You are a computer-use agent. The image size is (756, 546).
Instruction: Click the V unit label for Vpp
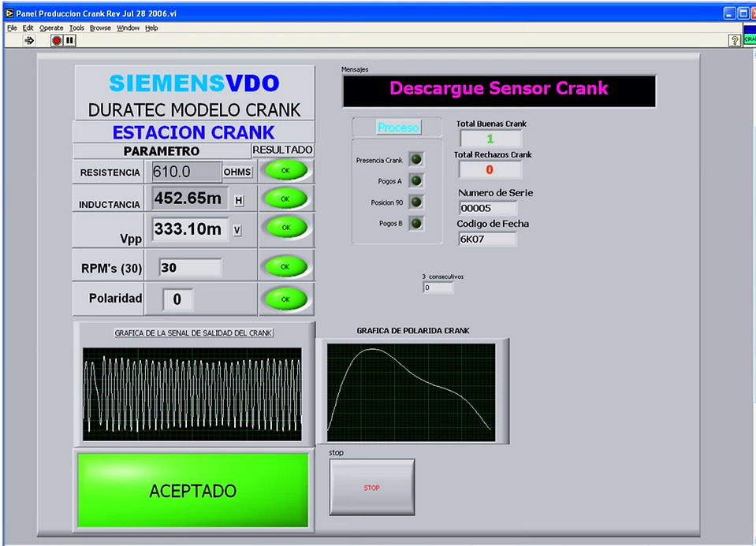coord(237,230)
